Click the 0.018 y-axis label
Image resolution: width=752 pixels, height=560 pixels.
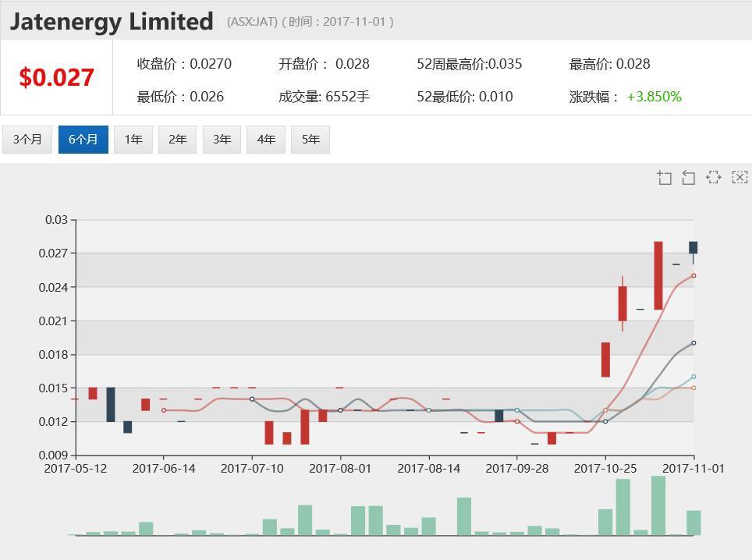(x=53, y=354)
